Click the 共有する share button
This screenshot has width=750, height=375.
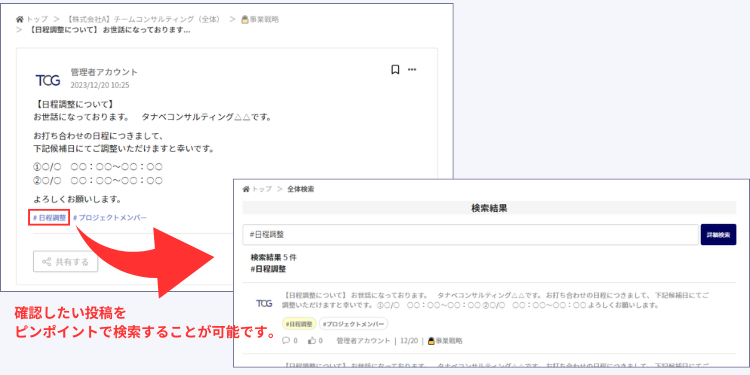click(66, 262)
